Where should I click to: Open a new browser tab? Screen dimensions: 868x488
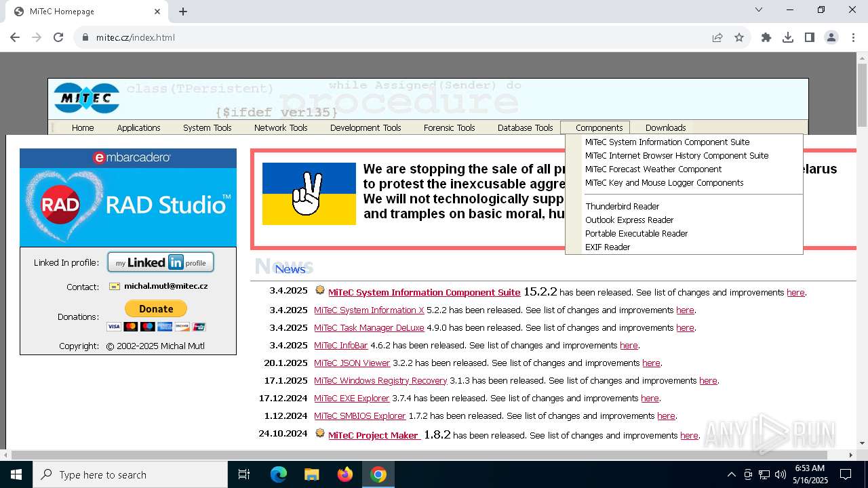(x=183, y=12)
